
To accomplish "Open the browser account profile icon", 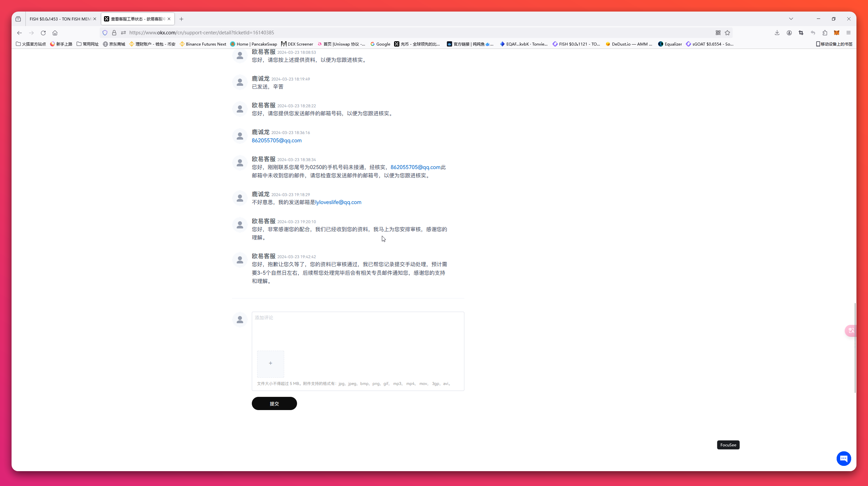I will pyautogui.click(x=789, y=33).
